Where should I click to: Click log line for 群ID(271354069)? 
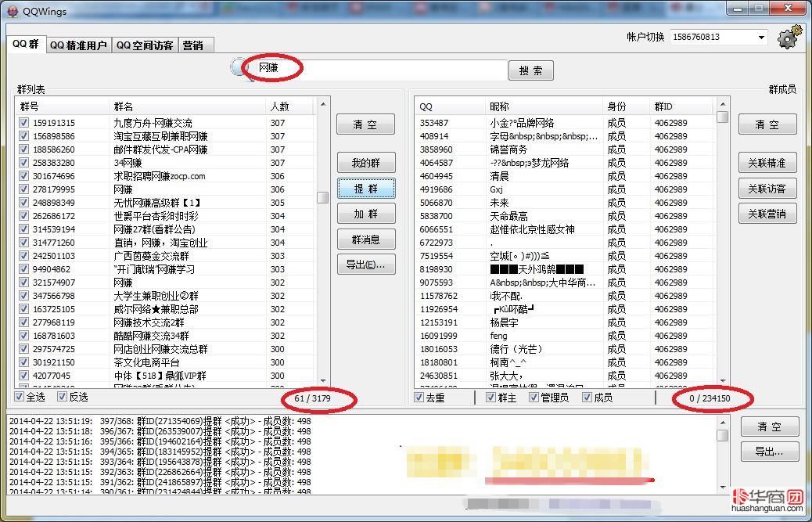160,421
